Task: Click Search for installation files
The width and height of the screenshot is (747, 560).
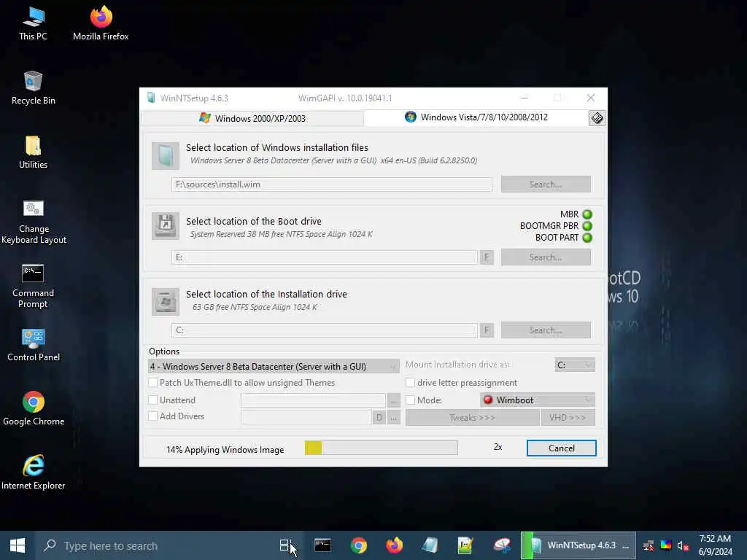Action: coord(546,184)
